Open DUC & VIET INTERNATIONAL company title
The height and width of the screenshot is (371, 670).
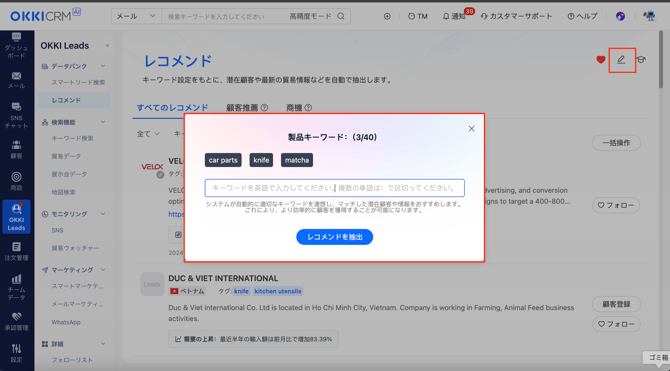coord(223,278)
